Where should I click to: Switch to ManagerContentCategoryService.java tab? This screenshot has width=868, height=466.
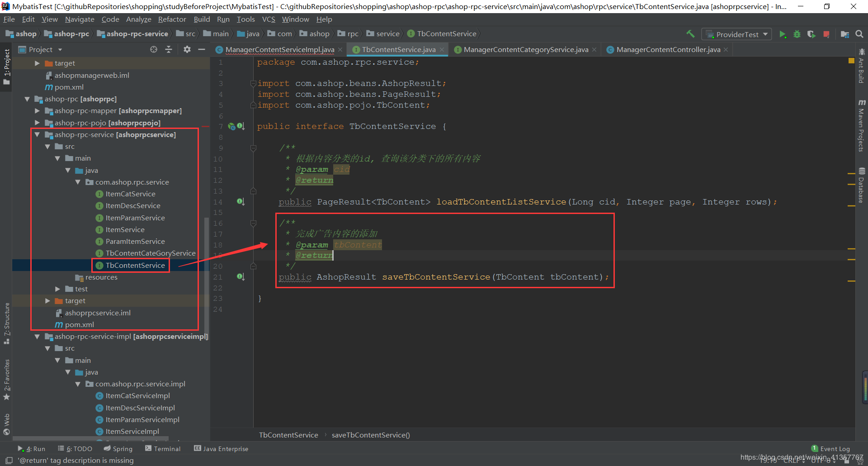point(526,50)
